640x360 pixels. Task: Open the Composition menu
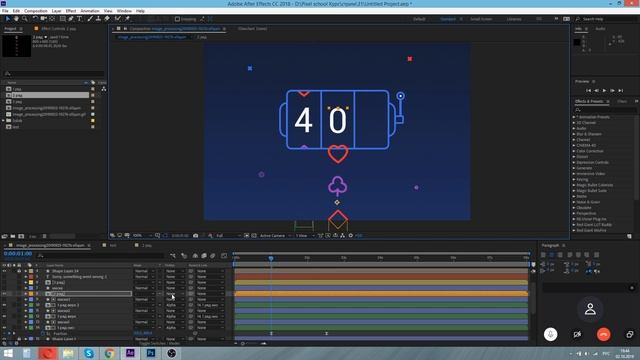coord(36,11)
